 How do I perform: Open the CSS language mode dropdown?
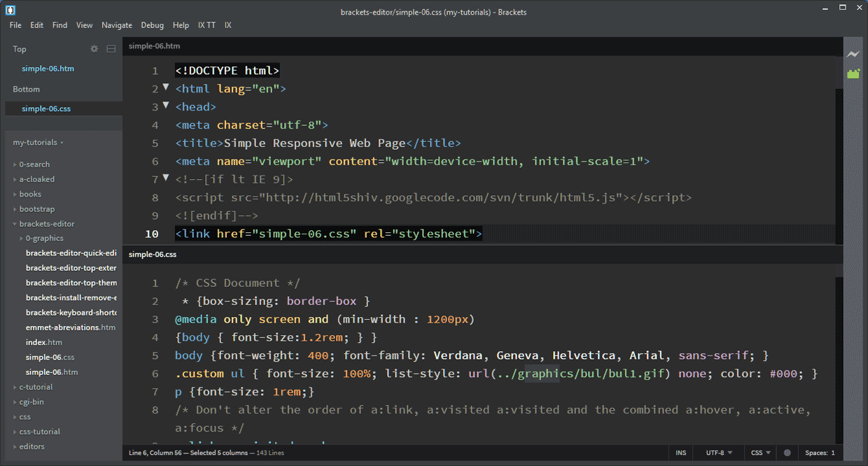[x=761, y=453]
